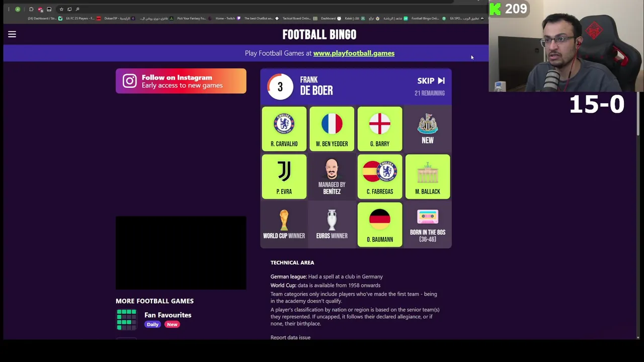Select the Newcastle bingo tile
Image resolution: width=644 pixels, height=362 pixels.
[x=428, y=128]
